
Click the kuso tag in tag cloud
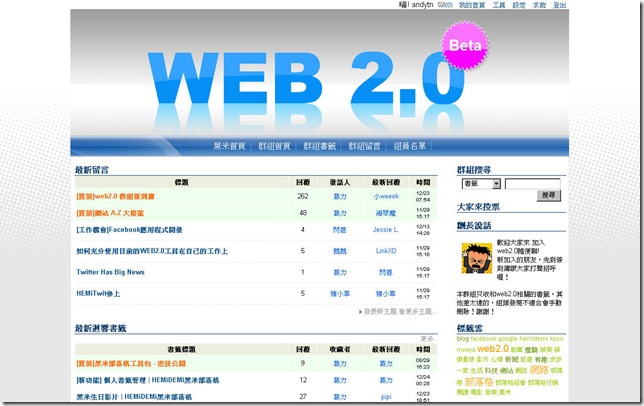coord(557,339)
